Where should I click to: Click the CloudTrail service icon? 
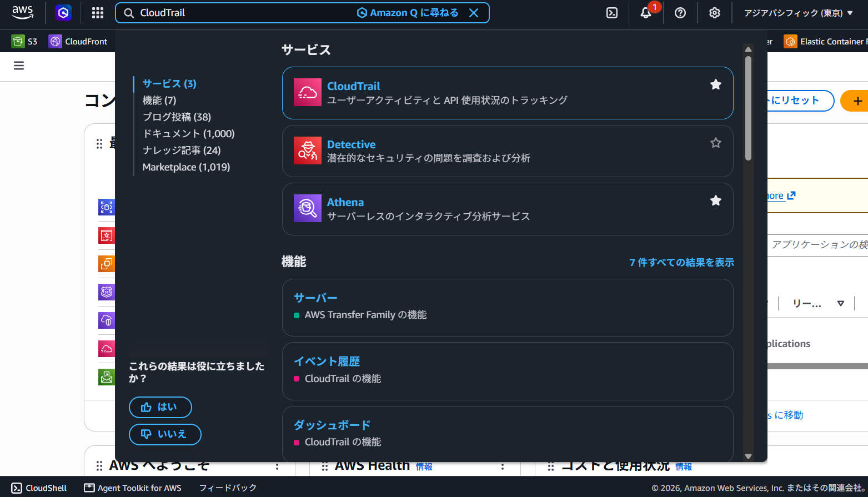click(308, 93)
